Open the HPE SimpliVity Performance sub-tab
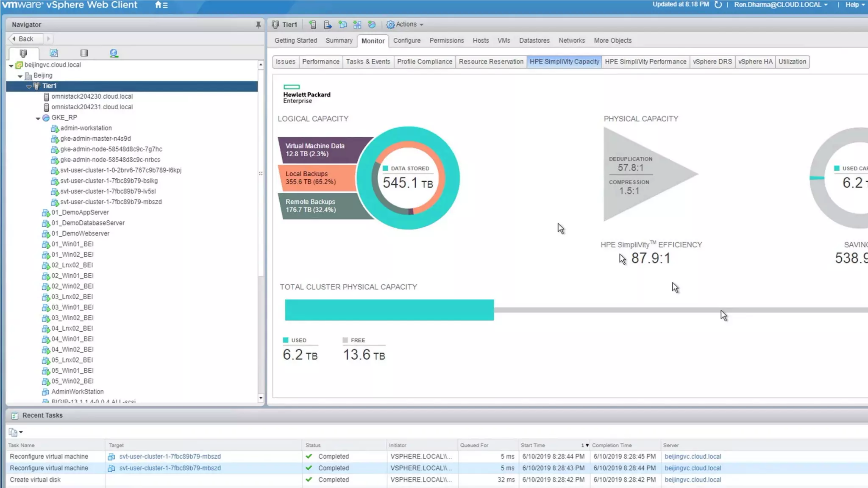 (645, 62)
